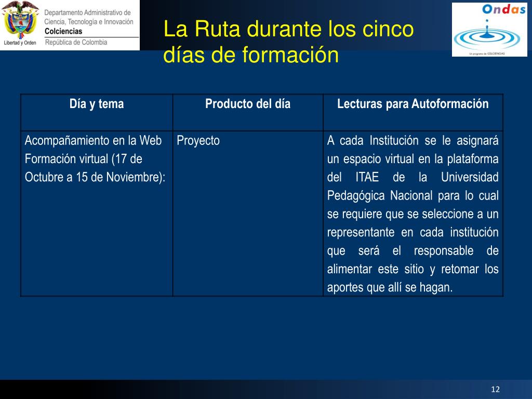Click the Colombian coat of arms emblem
The width and height of the screenshot is (532, 399).
(x=20, y=20)
